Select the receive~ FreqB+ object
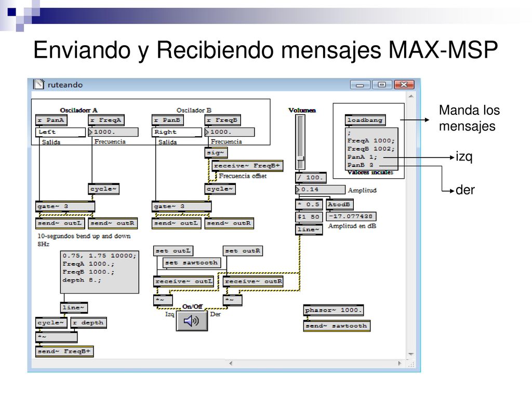This screenshot has width=532, height=399. 247,166
